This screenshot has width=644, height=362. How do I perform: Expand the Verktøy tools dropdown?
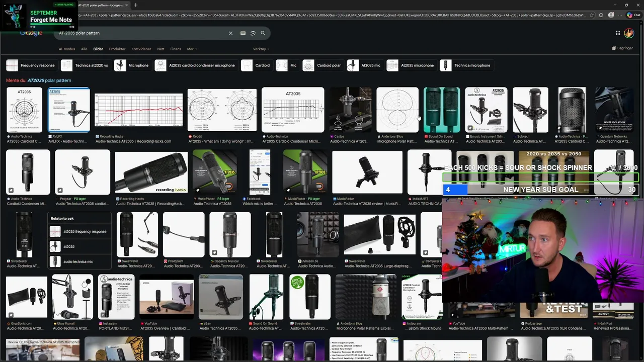pos(261,49)
